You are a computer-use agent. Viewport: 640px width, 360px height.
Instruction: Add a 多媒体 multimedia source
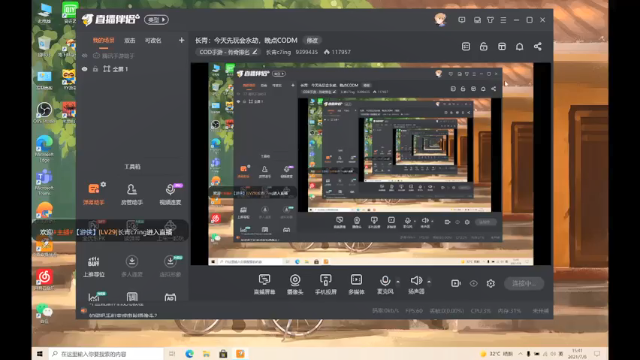(356, 284)
